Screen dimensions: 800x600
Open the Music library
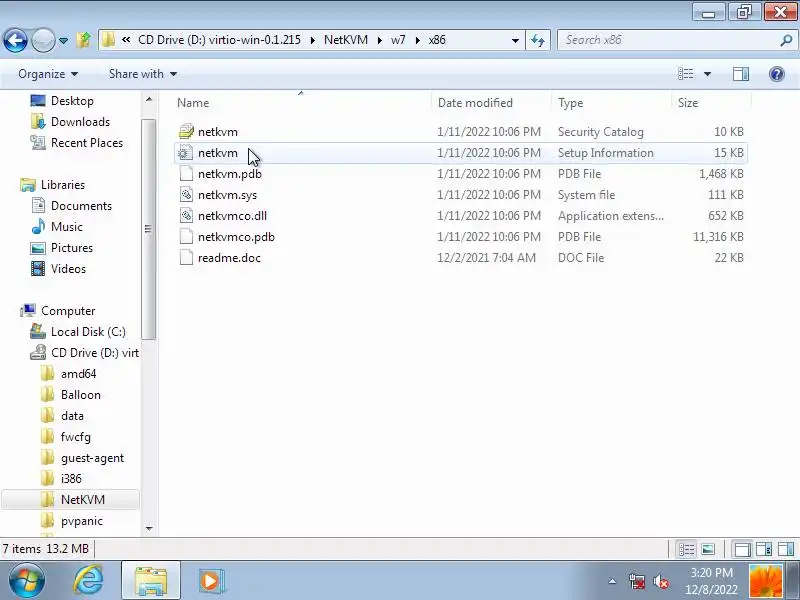[x=66, y=227]
